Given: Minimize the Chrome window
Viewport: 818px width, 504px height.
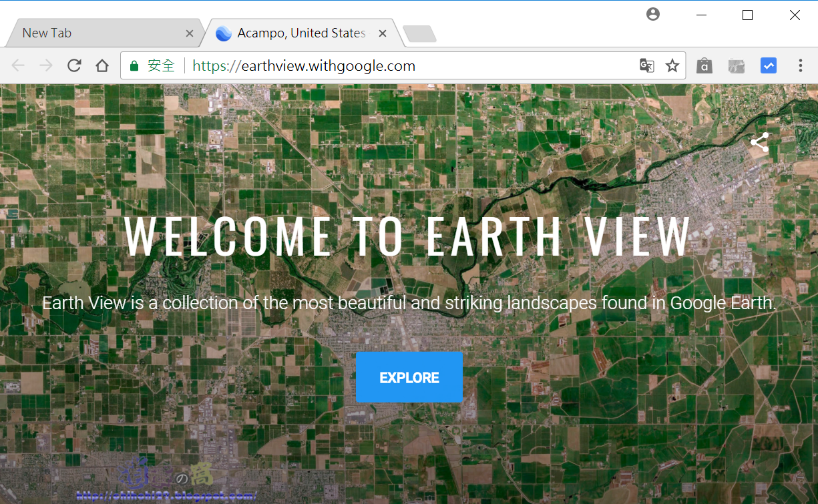Looking at the screenshot, I should [701, 15].
